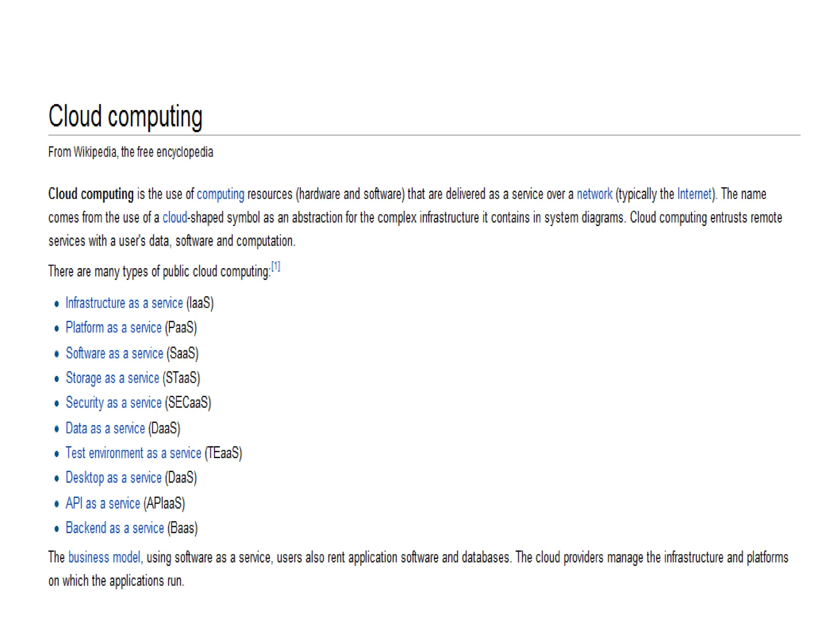Open 'Desktop as a service' link
Image resolution: width=840 pixels, height=630 pixels.
tap(113, 478)
